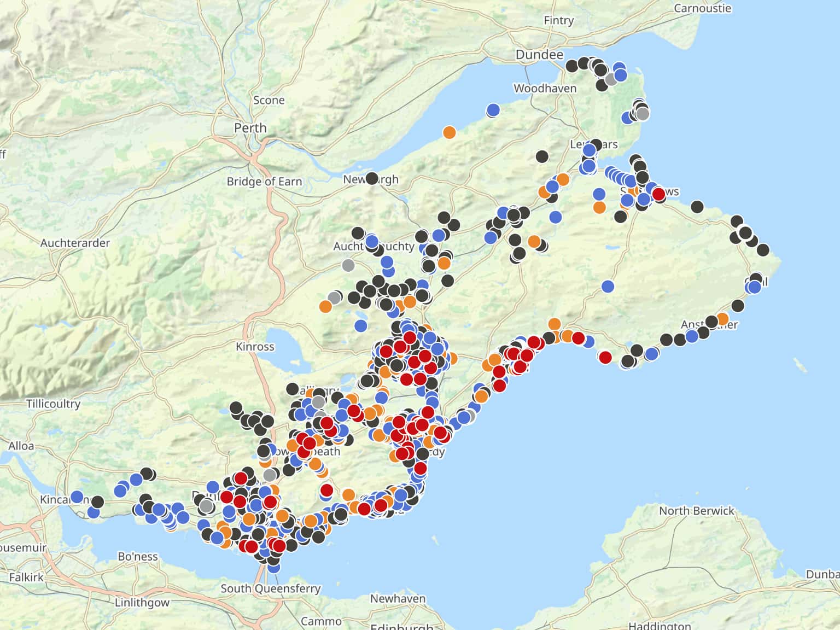Image resolution: width=840 pixels, height=630 pixels.
Task: Select the blue marker south of Woodhaven
Action: click(493, 110)
